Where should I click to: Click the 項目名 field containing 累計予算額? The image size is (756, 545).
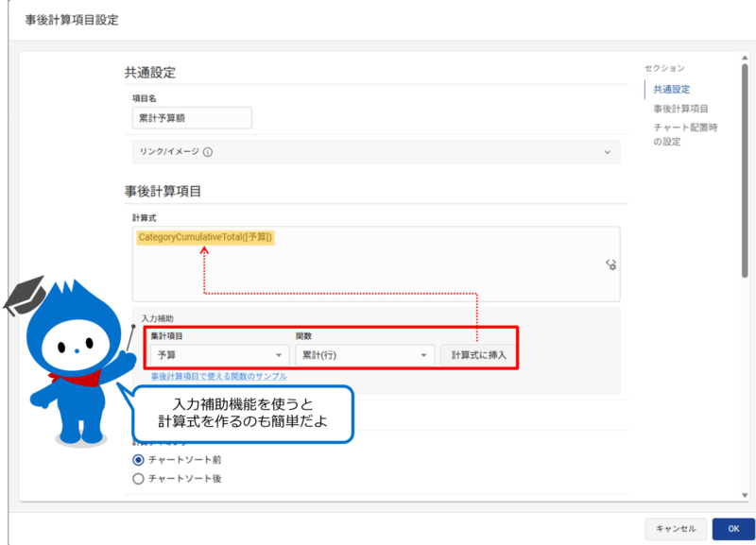(x=191, y=117)
